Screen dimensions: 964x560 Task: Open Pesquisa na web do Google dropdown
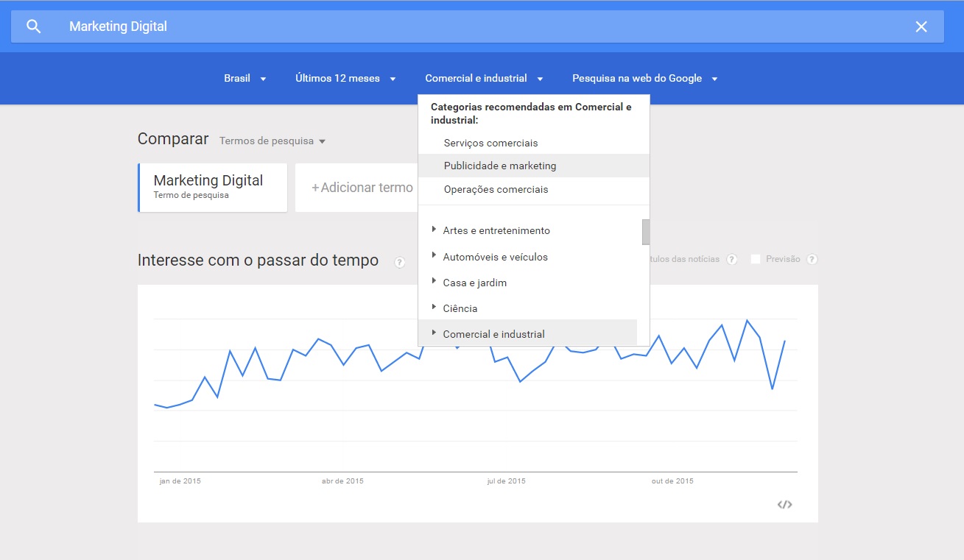[x=644, y=79]
